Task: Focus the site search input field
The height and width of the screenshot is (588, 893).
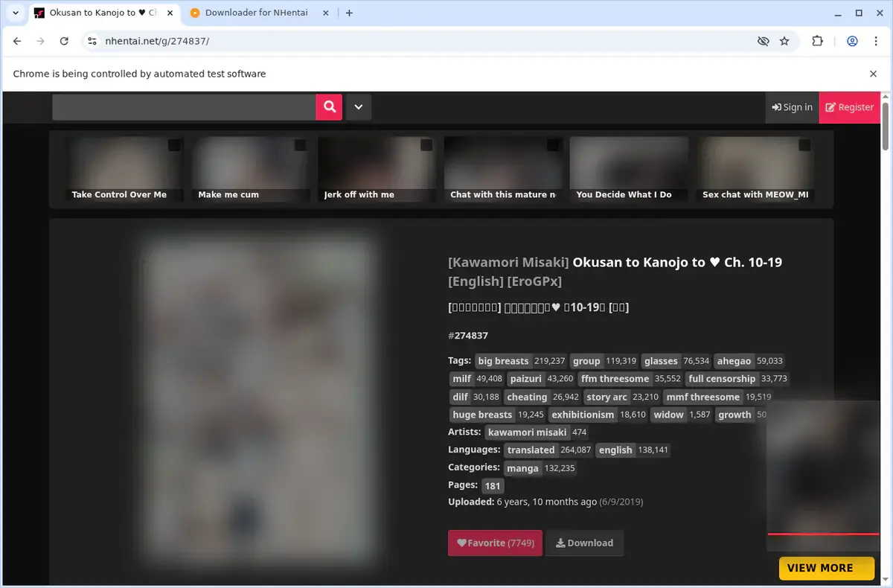Action: [x=184, y=107]
